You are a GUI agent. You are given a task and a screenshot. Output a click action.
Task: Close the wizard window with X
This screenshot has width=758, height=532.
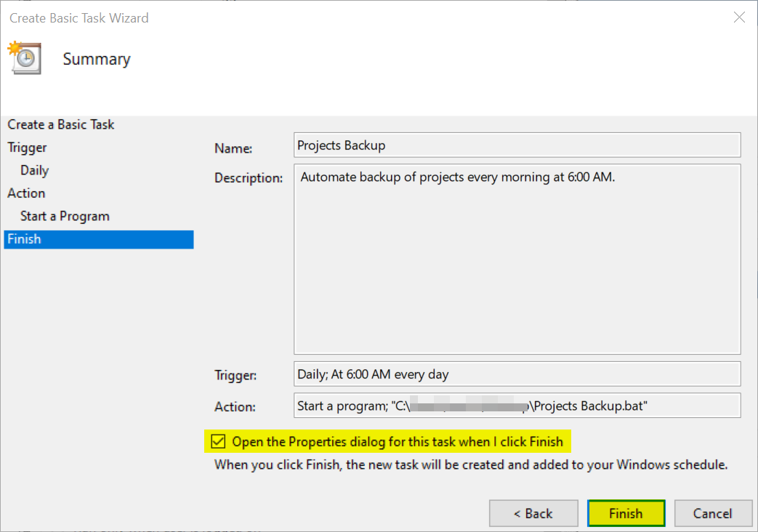coord(739,17)
